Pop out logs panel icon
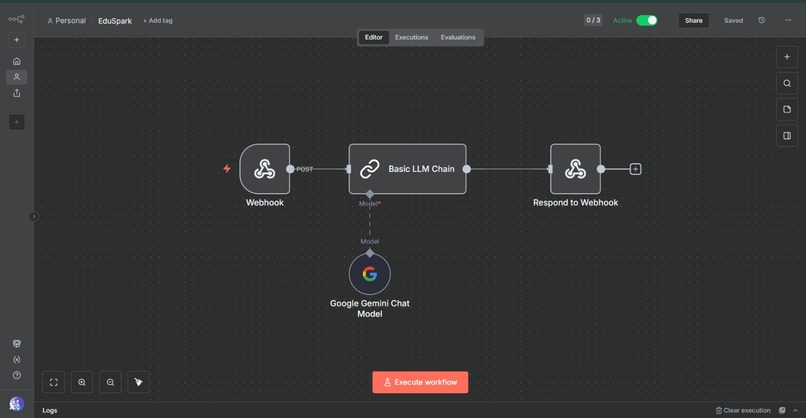 click(x=782, y=410)
